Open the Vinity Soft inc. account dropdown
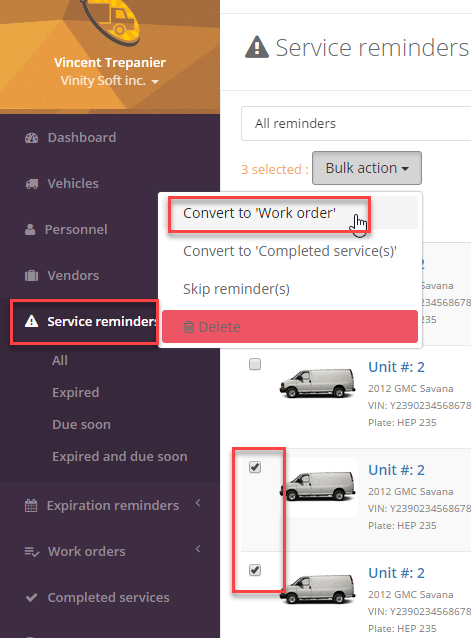Viewport: 471px width, 638px height. point(109,81)
